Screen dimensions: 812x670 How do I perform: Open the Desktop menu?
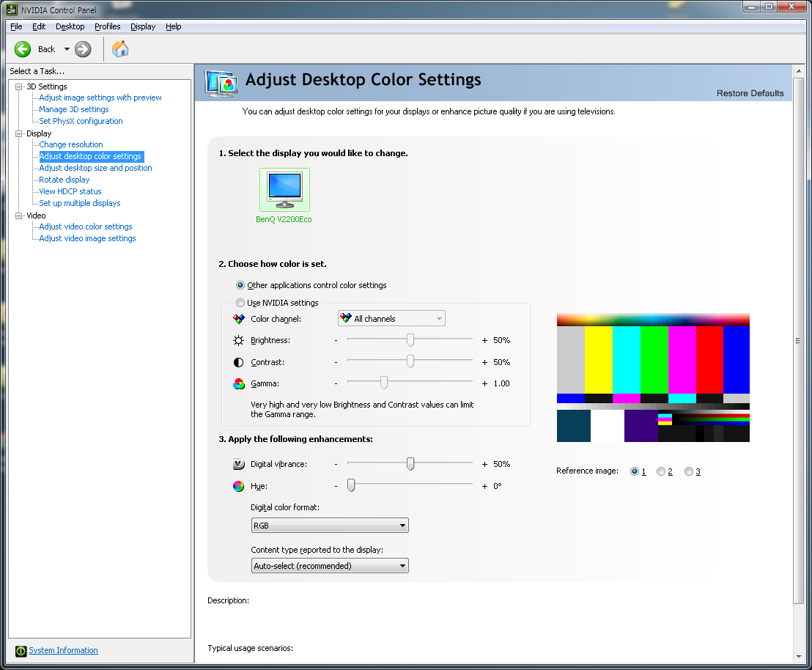pos(70,26)
